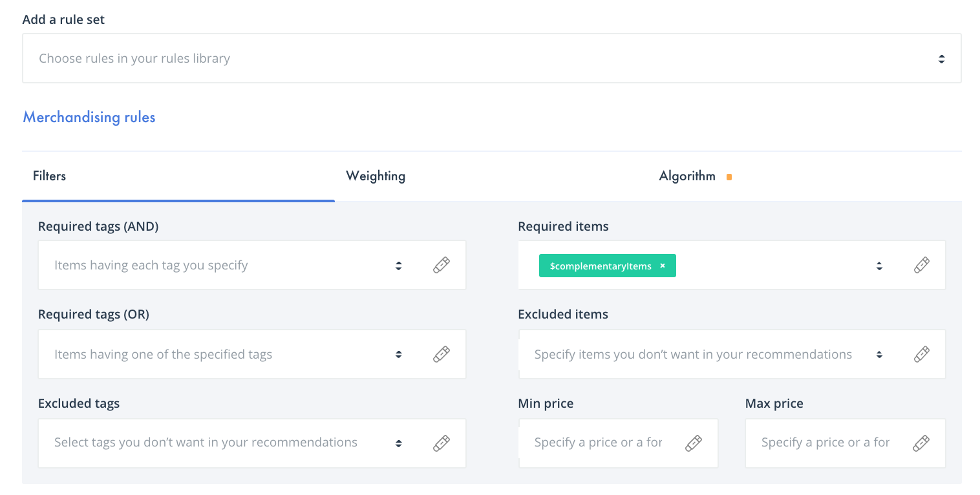The height and width of the screenshot is (495, 980).
Task: Expand Required tags (OR) dropdown arrow
Action: pyautogui.click(x=399, y=354)
